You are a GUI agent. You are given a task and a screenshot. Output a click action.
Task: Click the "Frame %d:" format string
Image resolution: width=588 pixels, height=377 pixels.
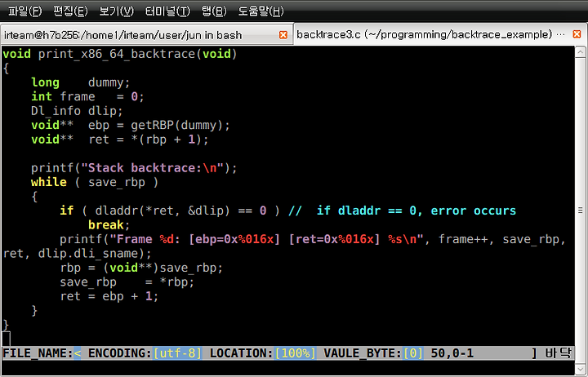[x=145, y=239]
